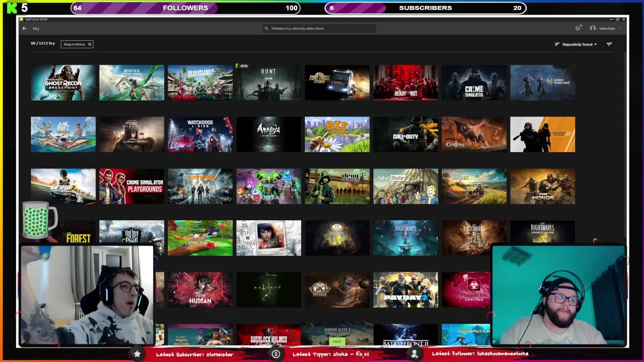Select the Amnesia game tile
The width and height of the screenshot is (644, 362).
(x=269, y=134)
